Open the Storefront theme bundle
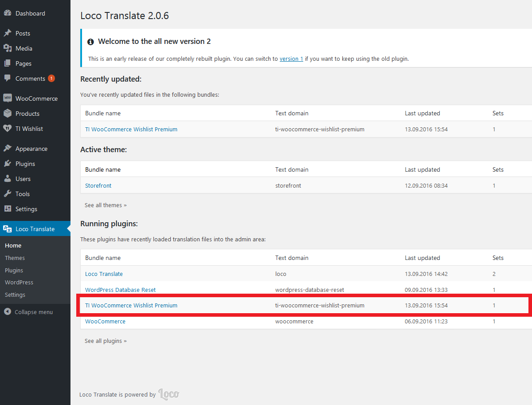 (98, 185)
